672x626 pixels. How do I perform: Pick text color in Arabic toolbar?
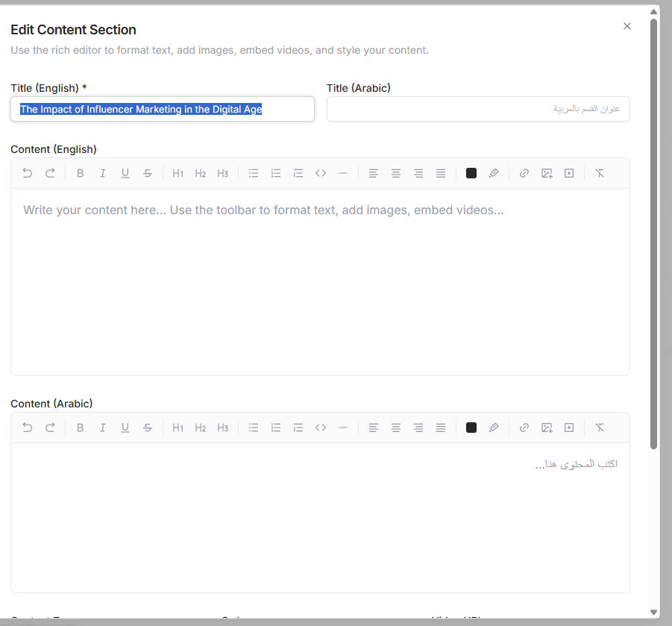click(471, 428)
